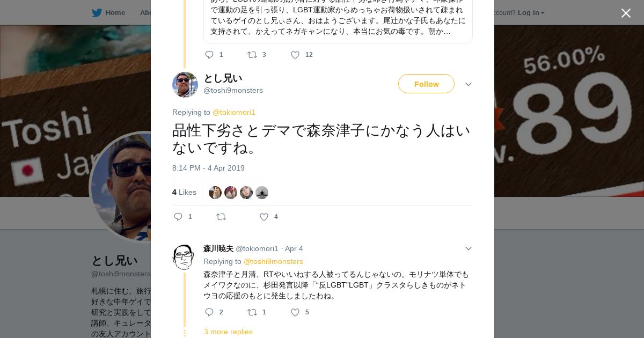644x338 pixels.
Task: Click the 8:14 PM - 4 Apr 2019 timestamp
Action: coord(208,168)
